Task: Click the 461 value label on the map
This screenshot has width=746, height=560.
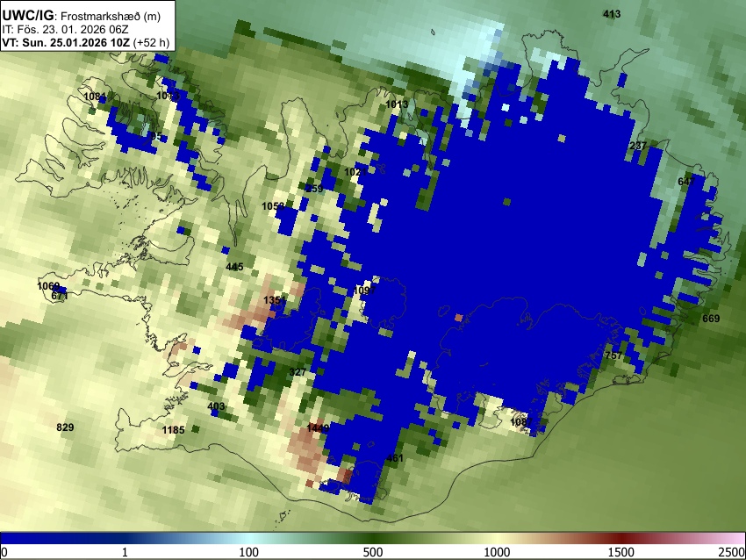Action: (x=395, y=458)
